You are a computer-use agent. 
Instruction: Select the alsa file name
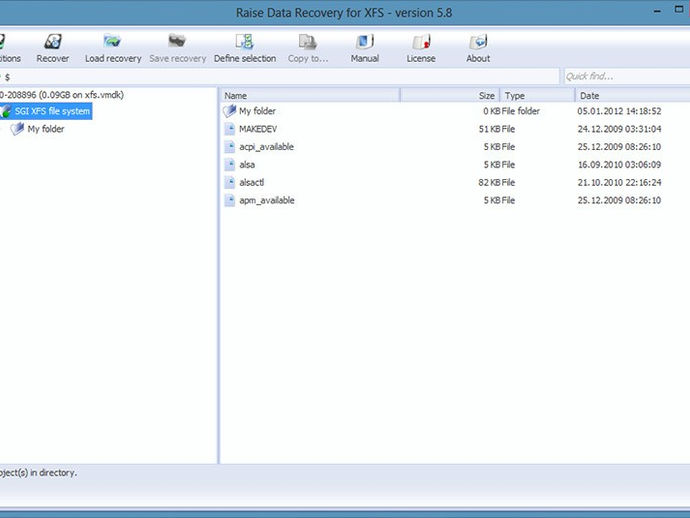click(x=247, y=165)
